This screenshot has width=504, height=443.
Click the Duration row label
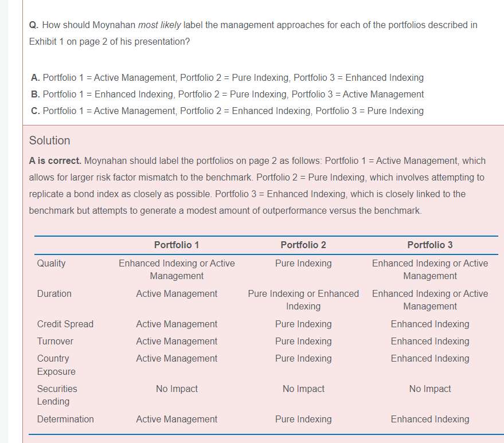pyautogui.click(x=54, y=293)
